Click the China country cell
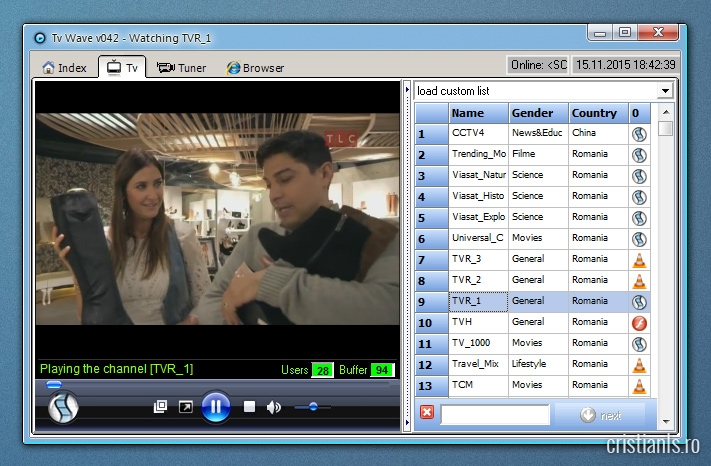Screen dimensions: 711x466 pyautogui.click(x=599, y=133)
